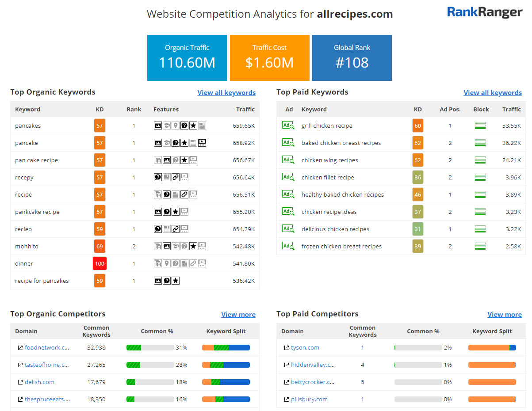This screenshot has height=411, width=532.
Task: Click star feature icon in recipe for pancakes row
Action: click(176, 281)
